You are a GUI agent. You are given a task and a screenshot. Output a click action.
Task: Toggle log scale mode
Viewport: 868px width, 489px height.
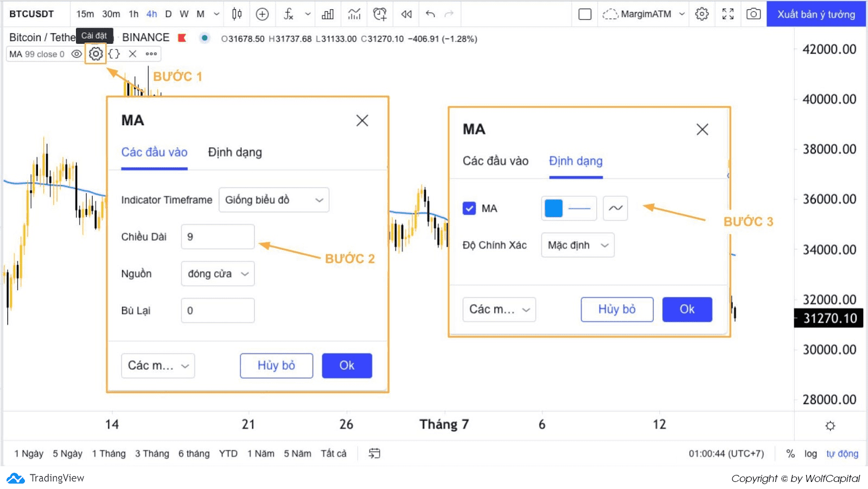coord(810,454)
